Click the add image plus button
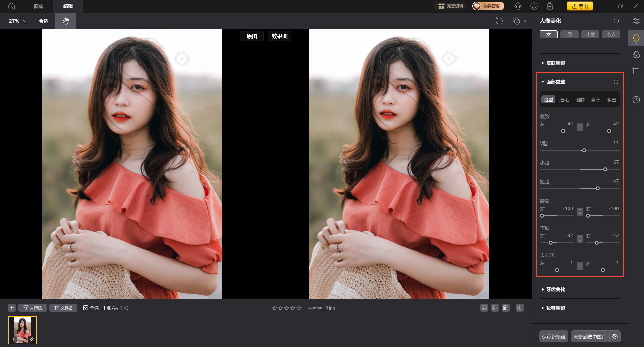Screen dimensions: 644x347 (12, 308)
